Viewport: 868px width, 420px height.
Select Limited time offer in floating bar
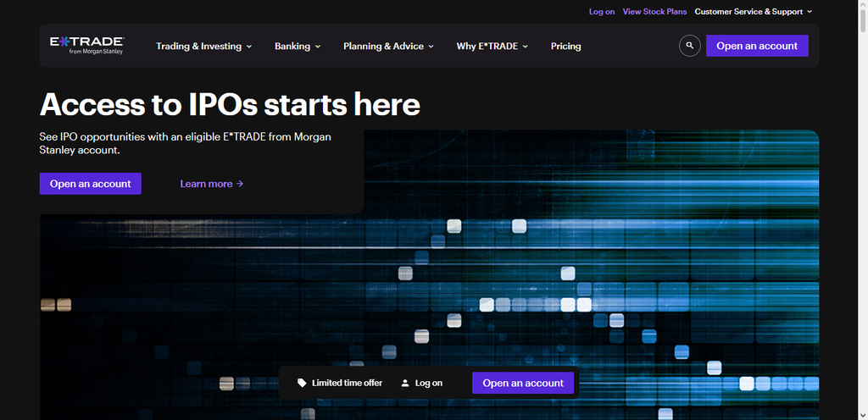347,383
